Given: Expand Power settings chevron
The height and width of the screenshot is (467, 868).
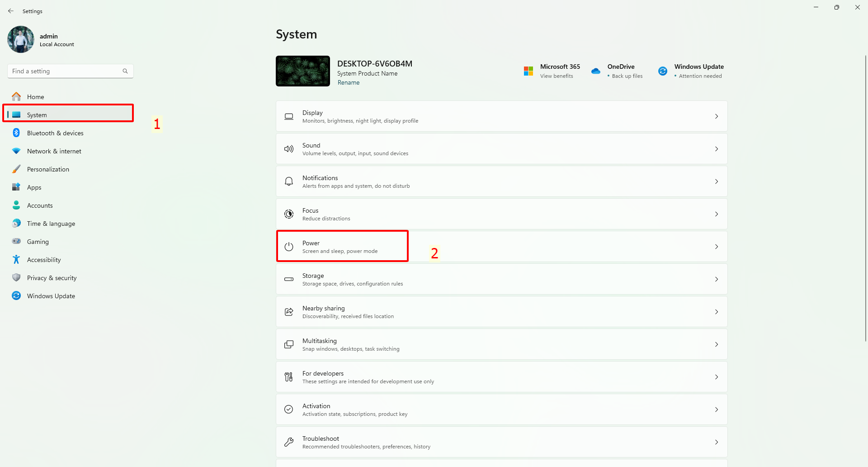Looking at the screenshot, I should pos(717,247).
